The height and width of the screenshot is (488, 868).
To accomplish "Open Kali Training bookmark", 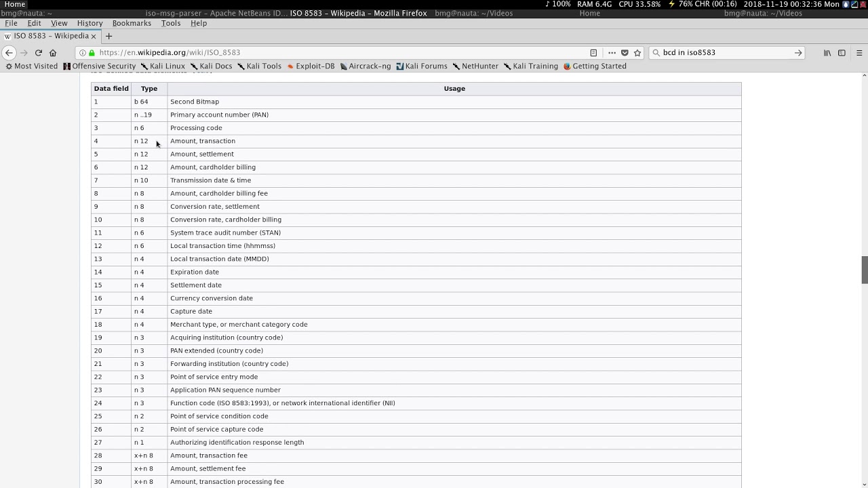I will pyautogui.click(x=531, y=66).
